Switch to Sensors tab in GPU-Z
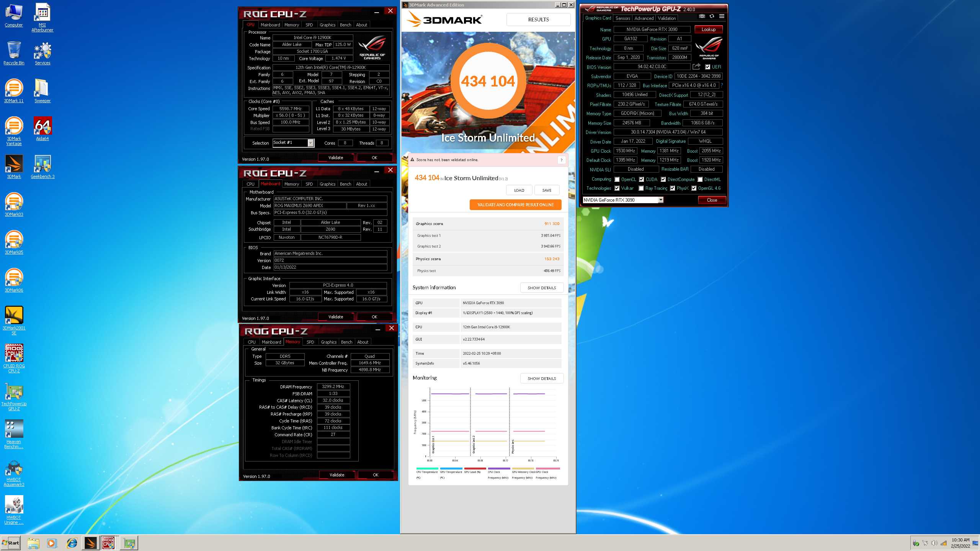 623,18
